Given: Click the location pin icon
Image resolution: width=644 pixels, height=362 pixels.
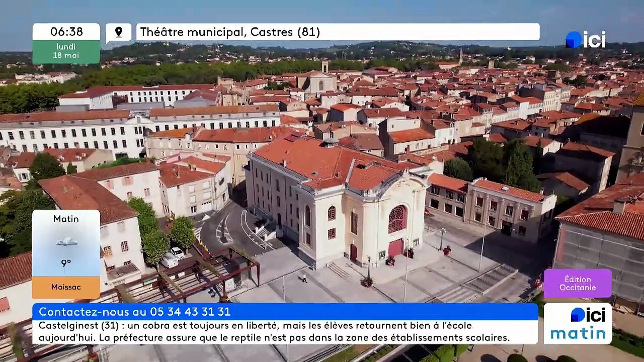Looking at the screenshot, I should tap(119, 32).
